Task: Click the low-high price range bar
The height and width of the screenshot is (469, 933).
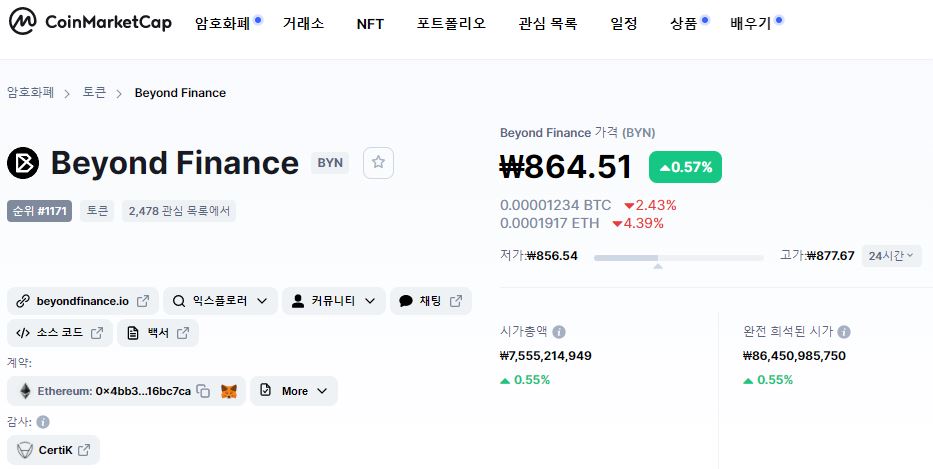Action: (678, 258)
